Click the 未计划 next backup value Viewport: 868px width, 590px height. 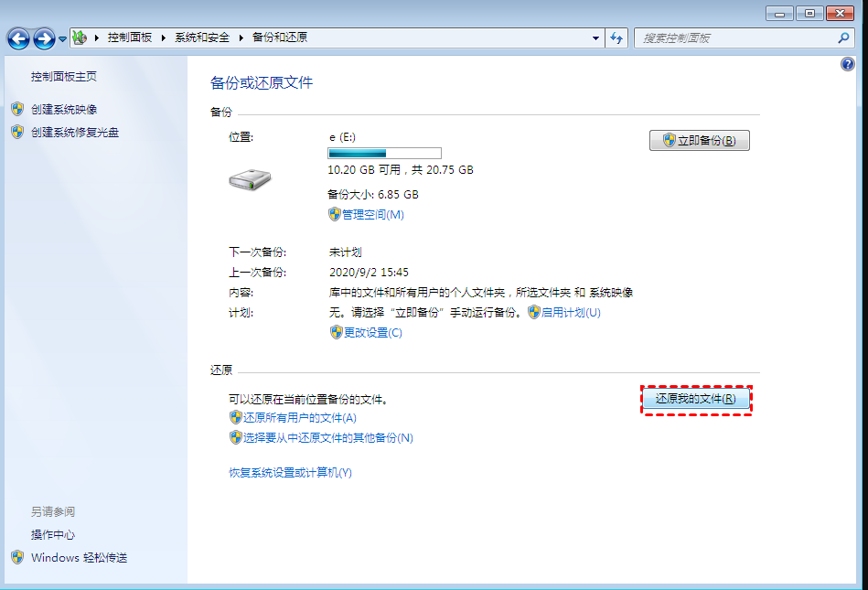[x=346, y=252]
